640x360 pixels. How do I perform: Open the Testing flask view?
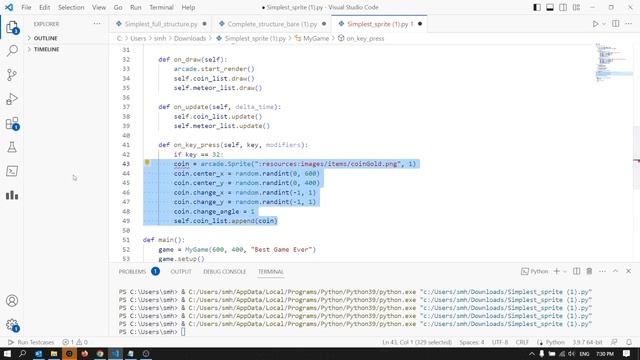coord(12,147)
